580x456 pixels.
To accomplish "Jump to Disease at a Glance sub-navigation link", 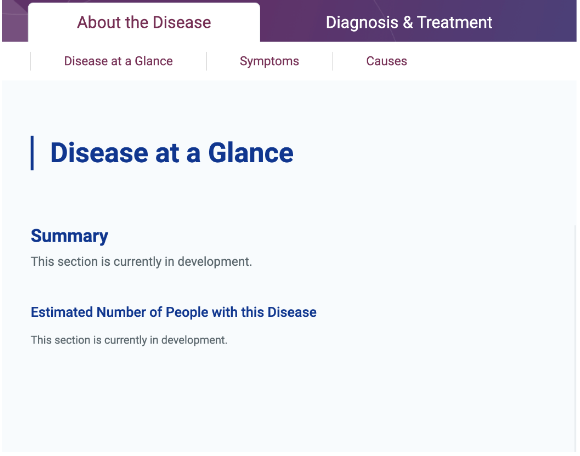I will [x=118, y=61].
